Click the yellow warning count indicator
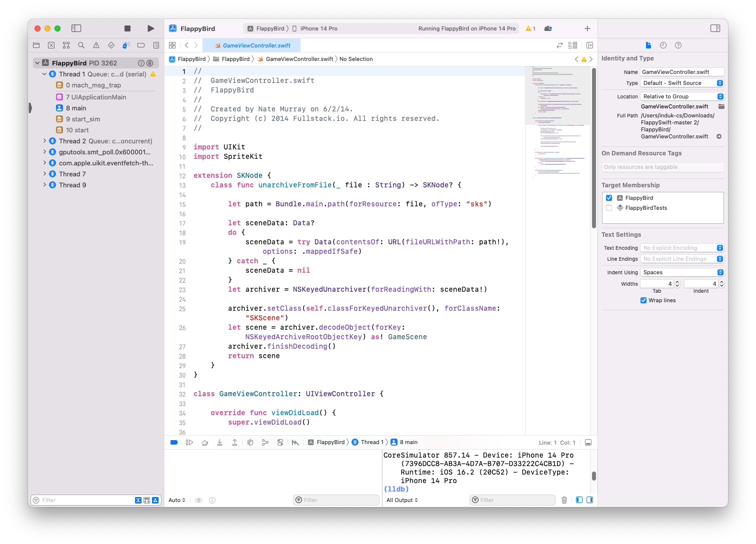 tap(530, 28)
